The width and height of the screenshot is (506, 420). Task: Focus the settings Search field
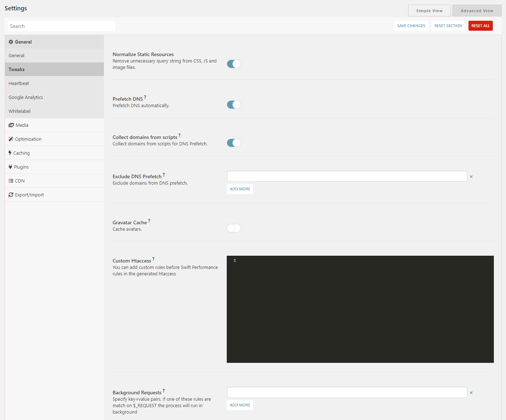click(x=62, y=26)
